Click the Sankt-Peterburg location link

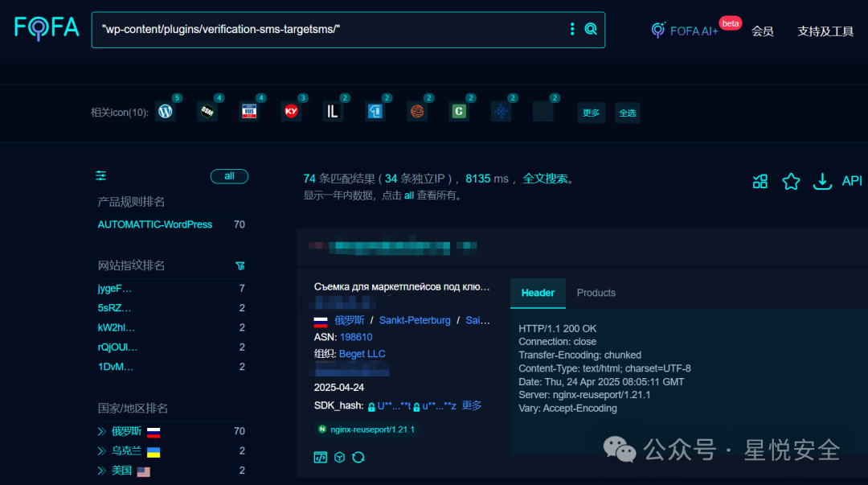click(x=415, y=320)
